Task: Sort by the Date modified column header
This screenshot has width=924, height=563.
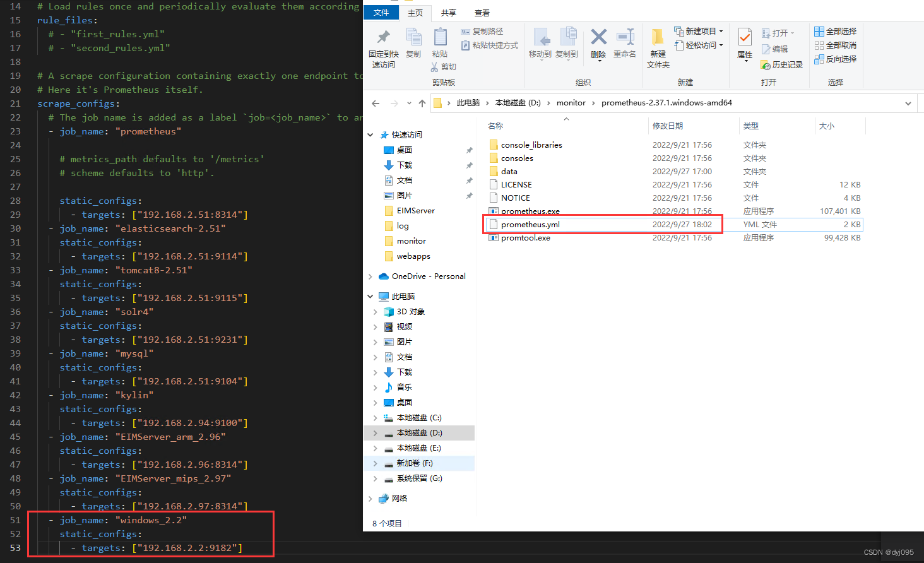Action: (x=694, y=126)
